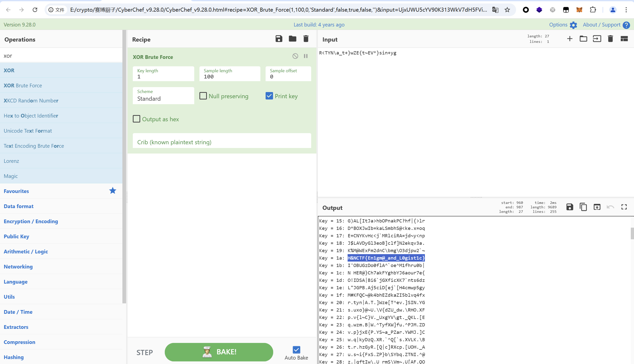Toggle Auto Bake checkbox
This screenshot has height=364, width=634.
[296, 349]
